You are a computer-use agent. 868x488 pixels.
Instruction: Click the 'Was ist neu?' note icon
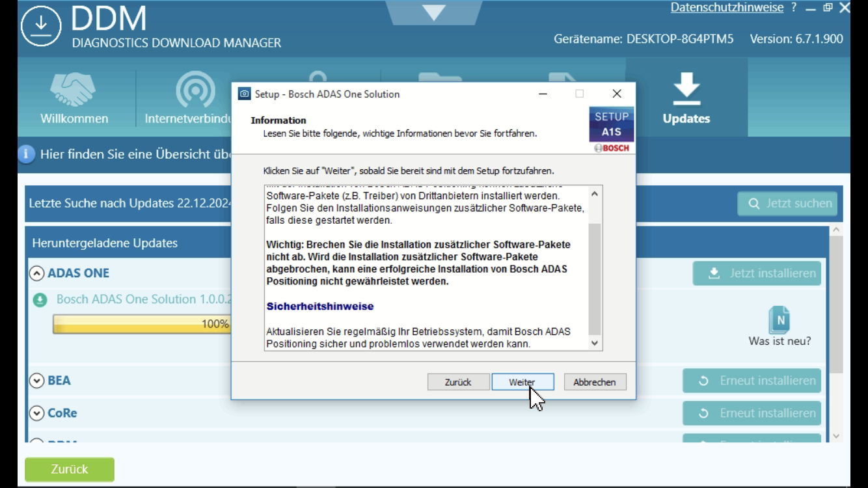click(779, 319)
